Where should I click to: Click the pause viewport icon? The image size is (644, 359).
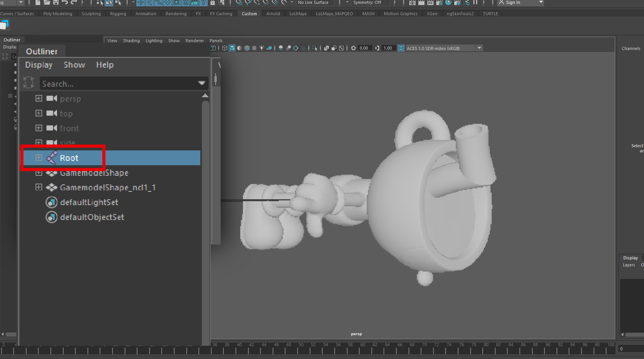coord(475,3)
